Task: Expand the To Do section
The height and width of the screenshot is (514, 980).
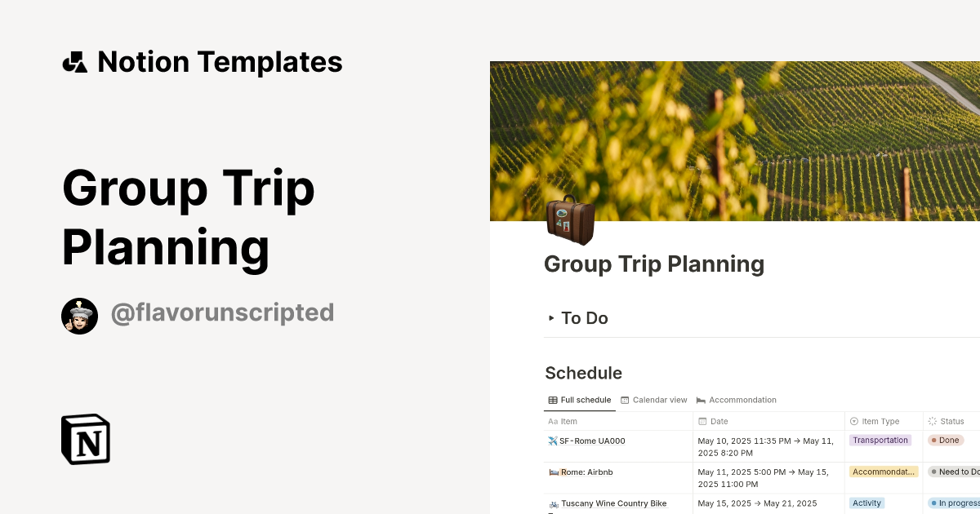Action: [x=552, y=318]
